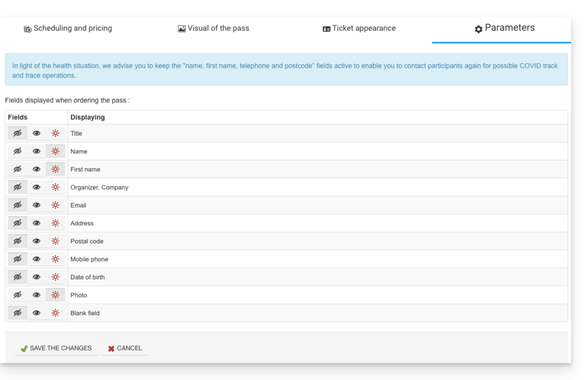
Task: Hide the Name field
Action: [17, 152]
